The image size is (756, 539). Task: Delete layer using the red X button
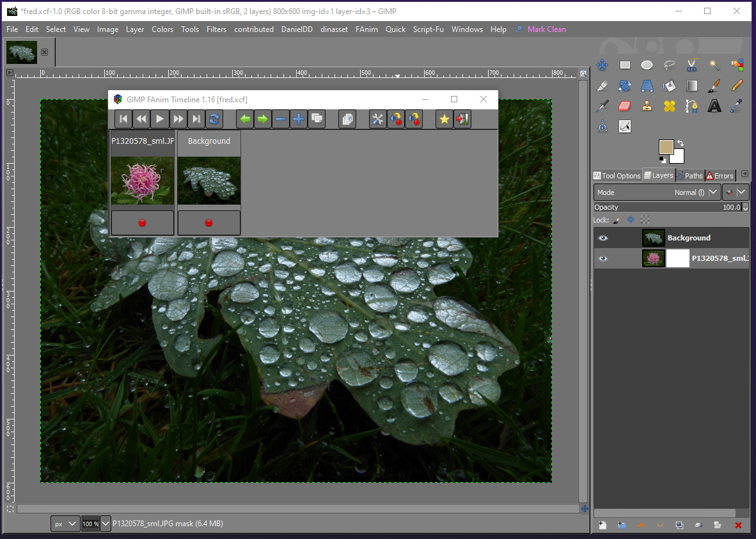[x=738, y=525]
